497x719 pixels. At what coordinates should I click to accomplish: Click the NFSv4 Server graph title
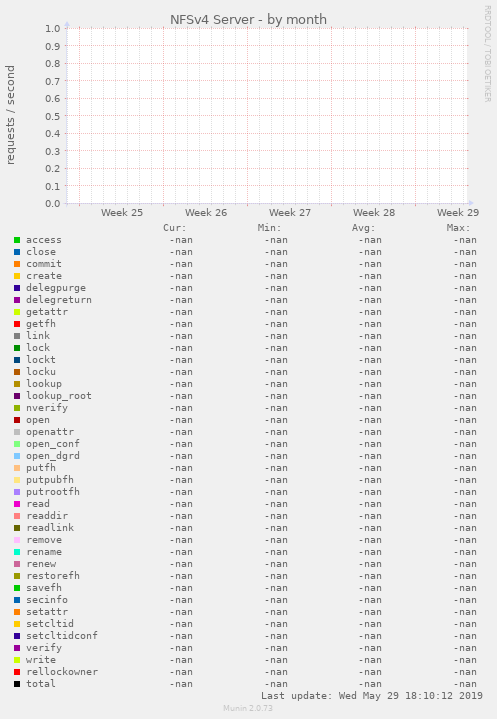(x=248, y=20)
